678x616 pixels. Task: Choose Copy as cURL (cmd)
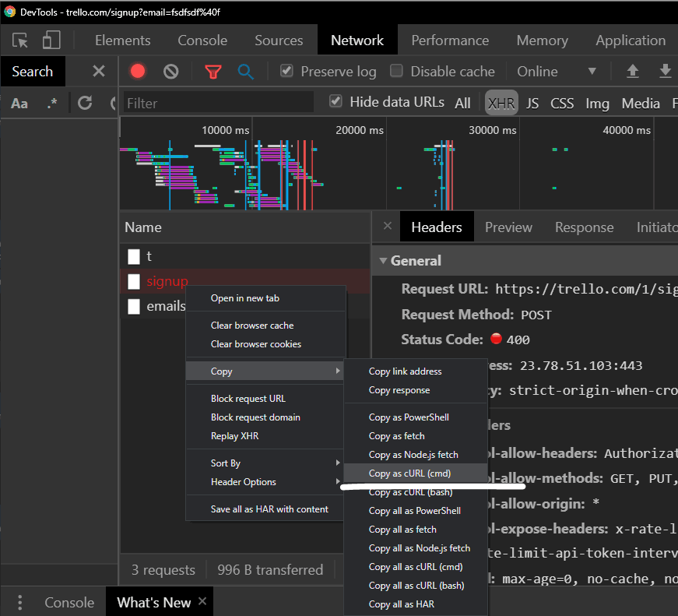(416, 473)
